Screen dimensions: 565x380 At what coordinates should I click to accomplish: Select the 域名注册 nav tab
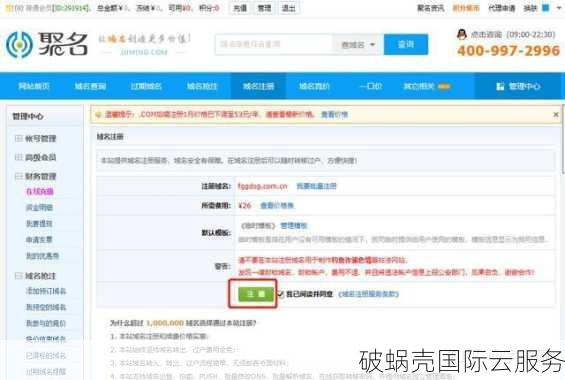[258, 86]
